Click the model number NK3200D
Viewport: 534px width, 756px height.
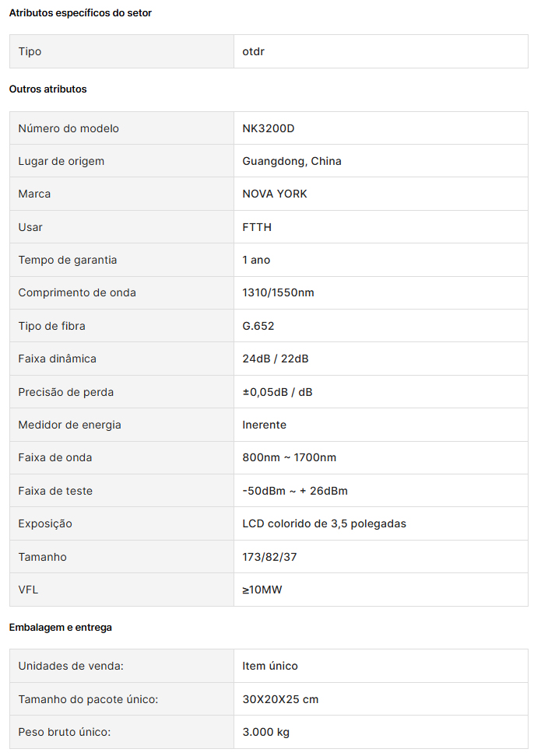(269, 128)
